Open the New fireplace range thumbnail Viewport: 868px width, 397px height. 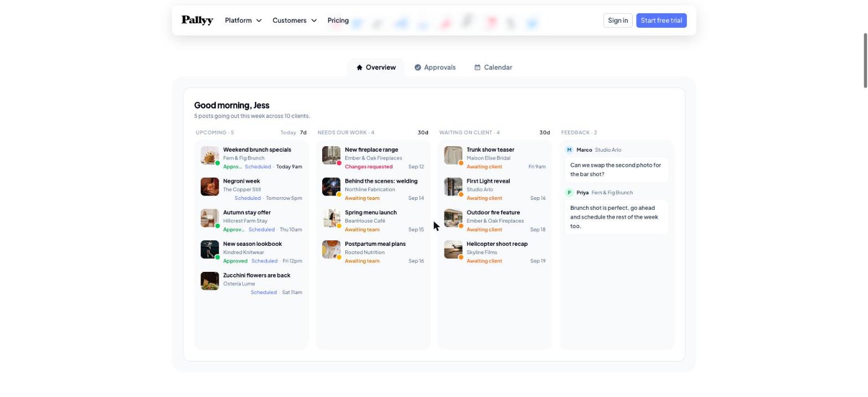(332, 156)
